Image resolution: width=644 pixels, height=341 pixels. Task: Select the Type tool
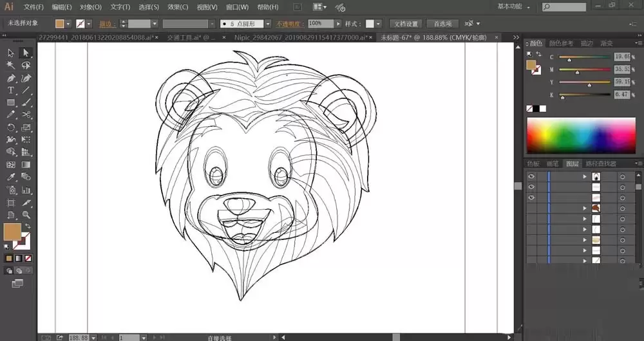[11, 90]
